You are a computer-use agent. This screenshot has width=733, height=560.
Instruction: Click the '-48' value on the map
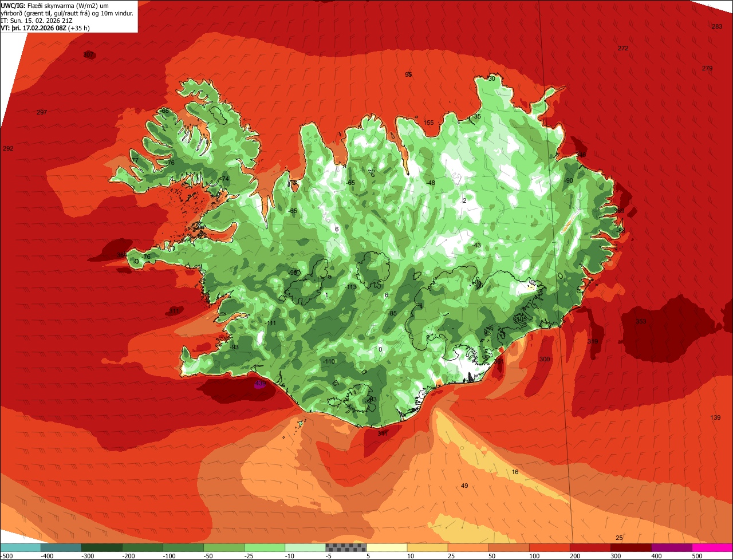[x=431, y=183]
